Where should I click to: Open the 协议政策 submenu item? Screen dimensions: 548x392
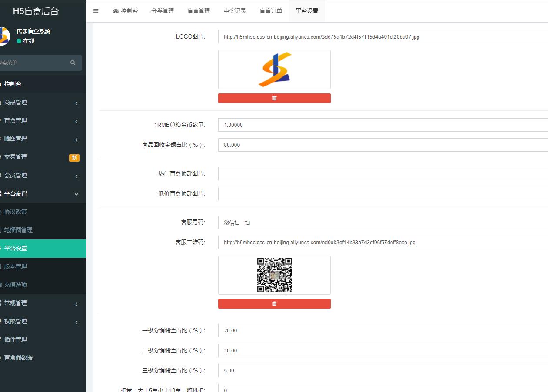coord(43,212)
